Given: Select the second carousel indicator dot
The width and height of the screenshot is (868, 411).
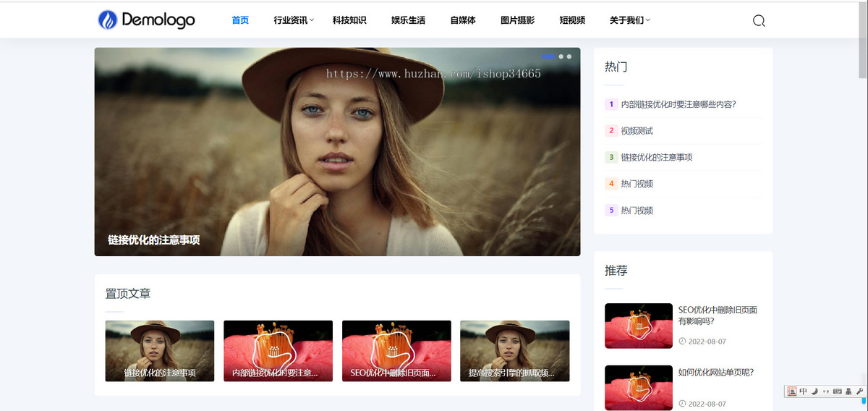Looking at the screenshot, I should point(561,56).
